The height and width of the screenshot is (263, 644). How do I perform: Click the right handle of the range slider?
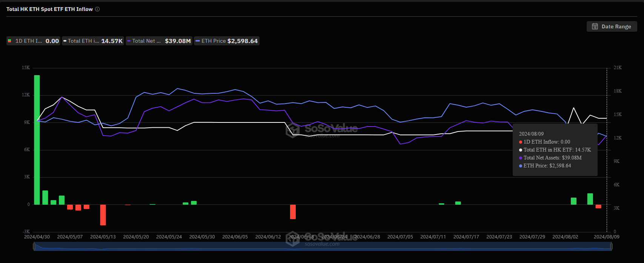pos(611,246)
